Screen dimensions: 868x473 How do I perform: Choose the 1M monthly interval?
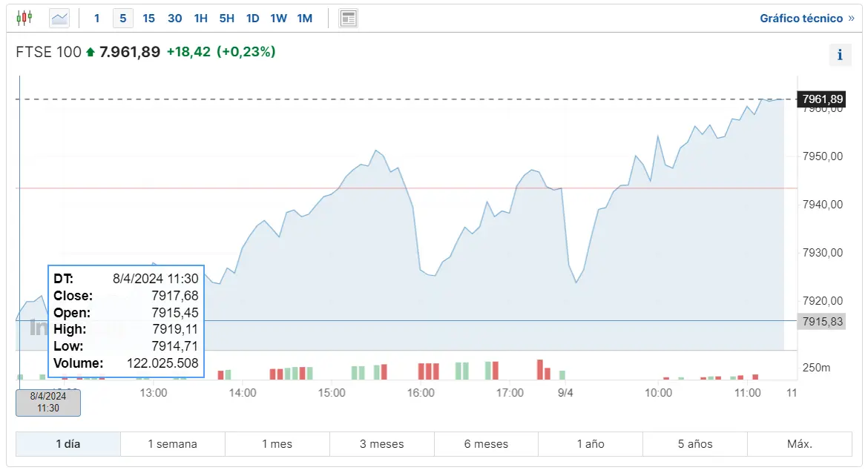pos(304,18)
